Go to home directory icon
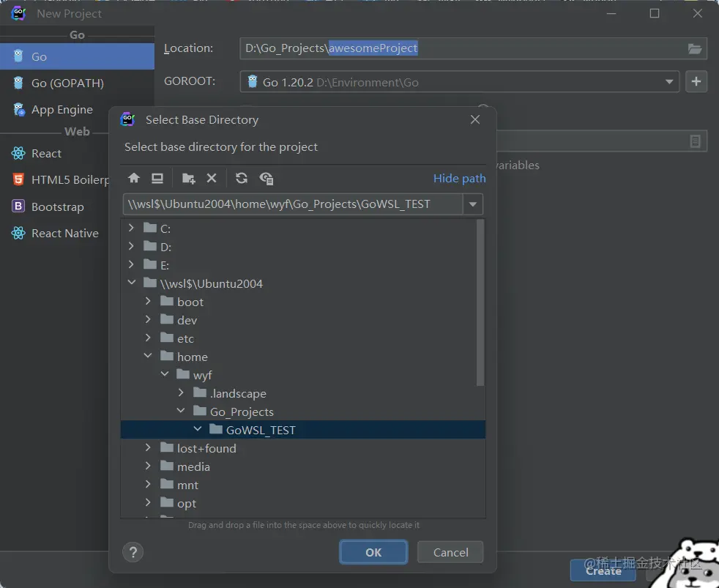The image size is (719, 588). tap(134, 178)
